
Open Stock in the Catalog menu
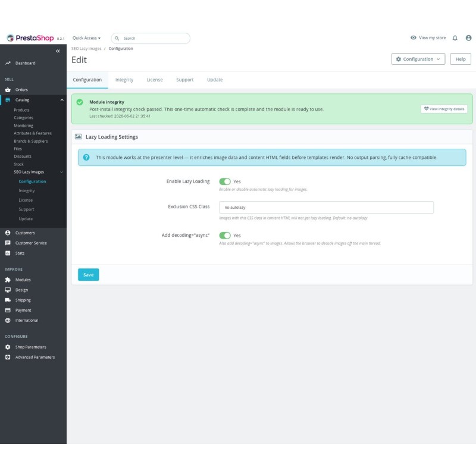(x=18, y=164)
